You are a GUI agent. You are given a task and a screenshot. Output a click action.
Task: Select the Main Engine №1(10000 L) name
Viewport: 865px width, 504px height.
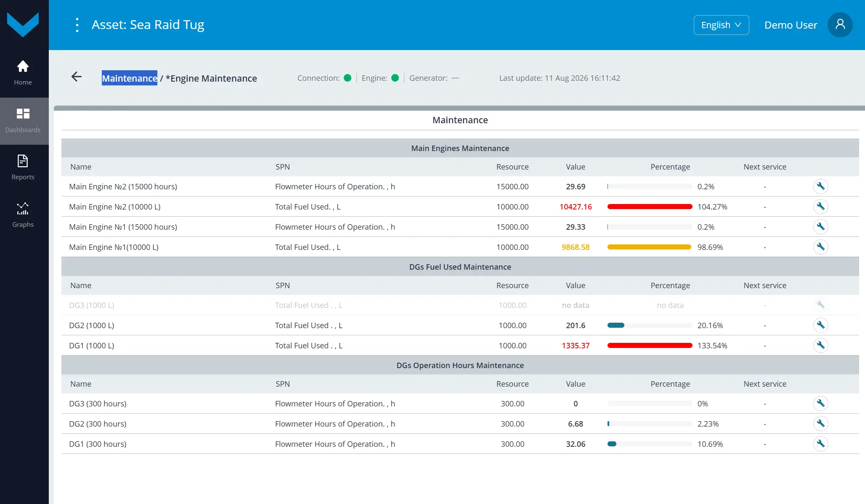pos(114,247)
